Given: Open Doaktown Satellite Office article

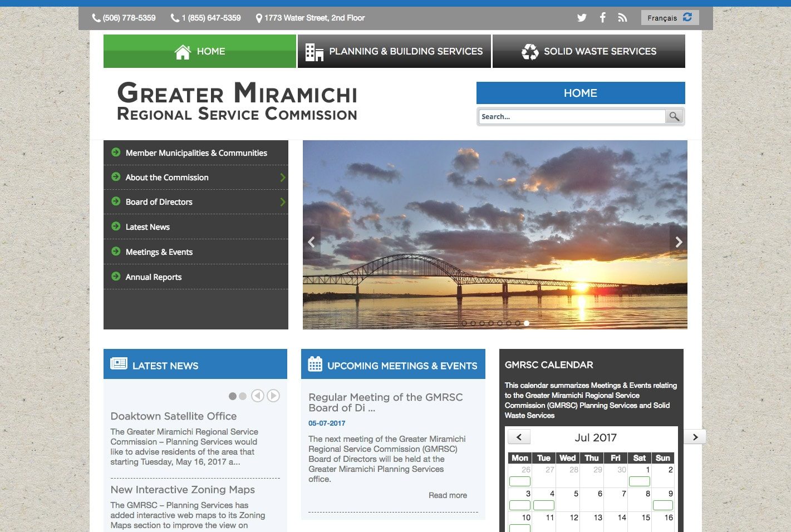Looking at the screenshot, I should (174, 416).
